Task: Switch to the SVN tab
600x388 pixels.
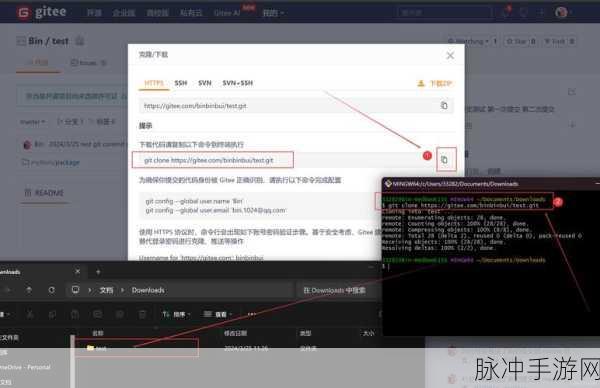Action: tap(205, 83)
